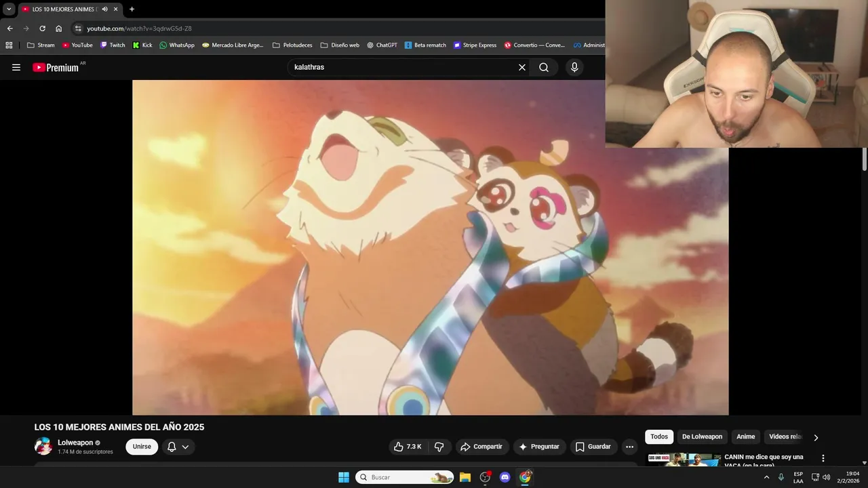Open the Beta rematch bookmark
Image resolution: width=868 pixels, height=488 pixels.
[425, 45]
